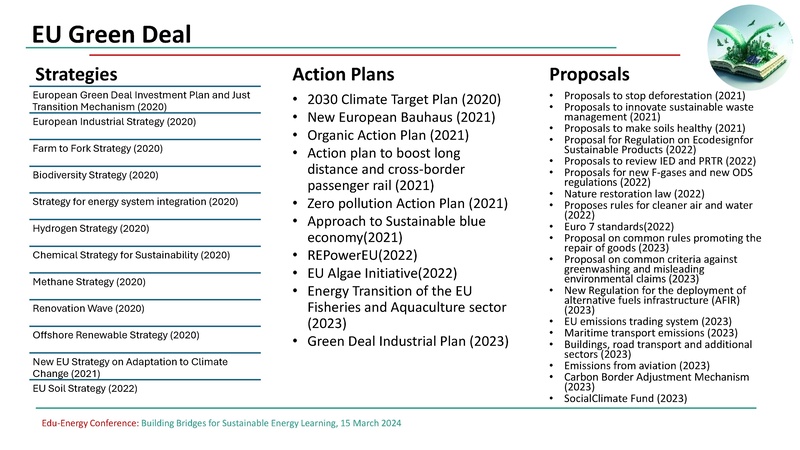Select the Proposals column heading
Screen dimensions: 800x450
coord(590,75)
